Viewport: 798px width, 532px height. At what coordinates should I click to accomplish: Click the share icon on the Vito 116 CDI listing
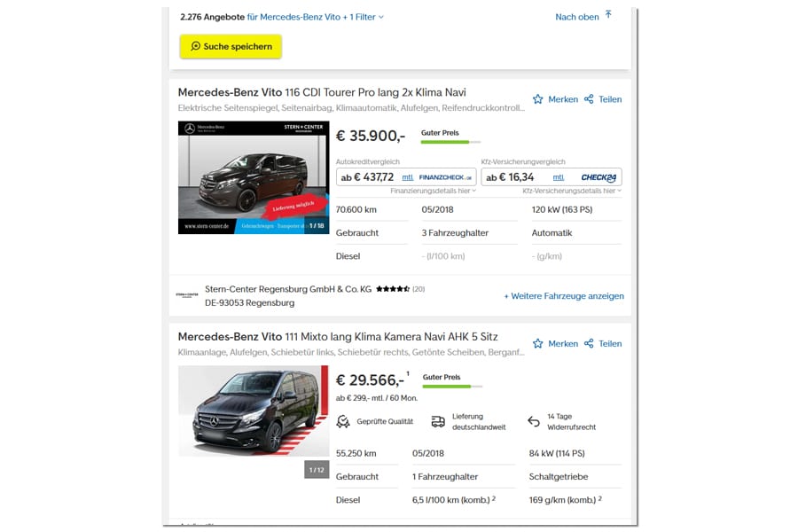pos(589,99)
